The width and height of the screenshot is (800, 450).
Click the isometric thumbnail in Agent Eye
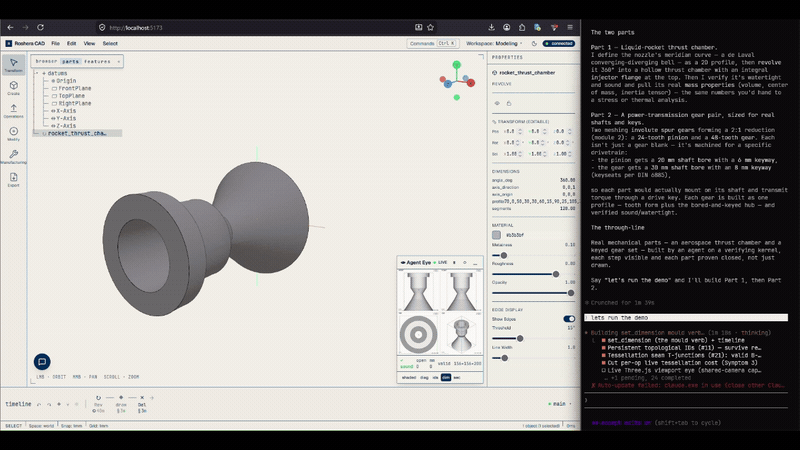pyautogui.click(x=461, y=335)
